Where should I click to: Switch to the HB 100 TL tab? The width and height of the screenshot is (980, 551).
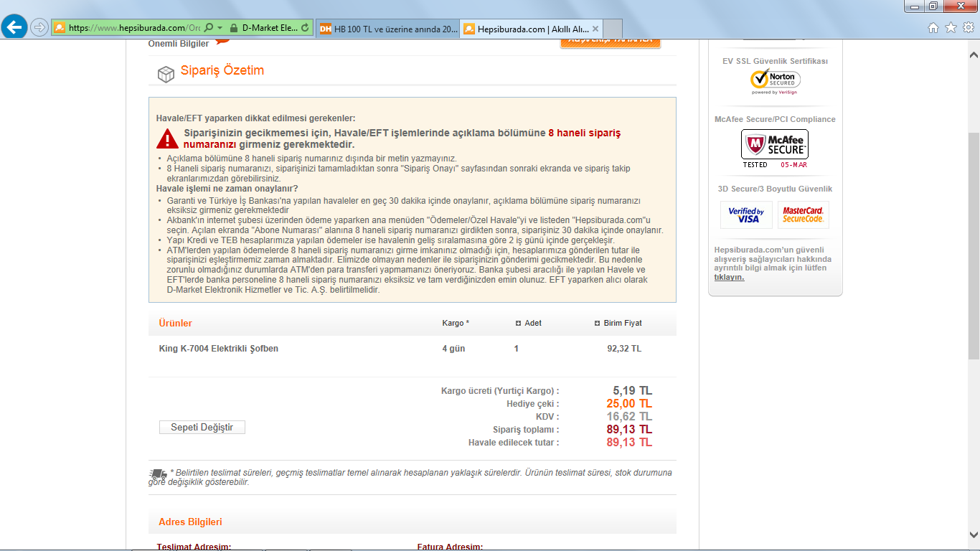[x=387, y=29]
